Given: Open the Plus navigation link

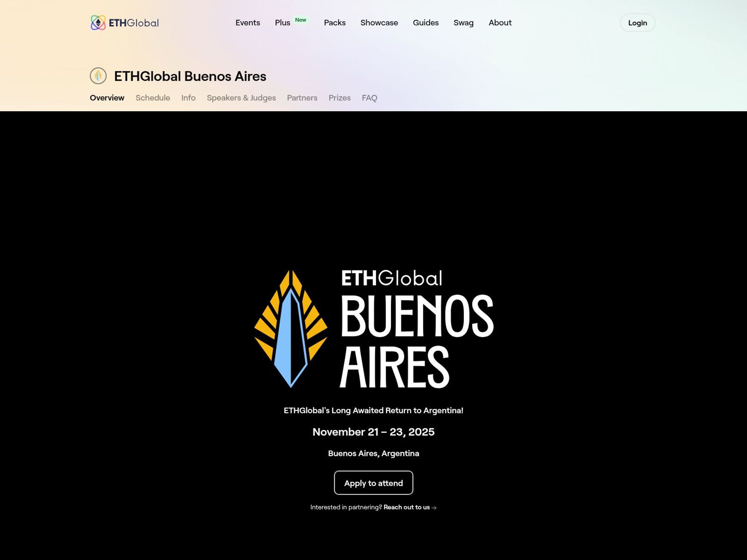Looking at the screenshot, I should [282, 23].
